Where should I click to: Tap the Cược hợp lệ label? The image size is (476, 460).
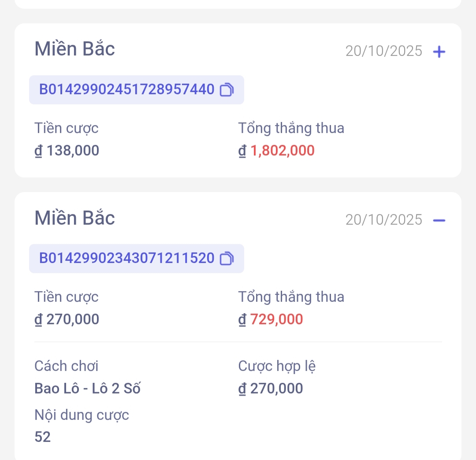pyautogui.click(x=277, y=366)
